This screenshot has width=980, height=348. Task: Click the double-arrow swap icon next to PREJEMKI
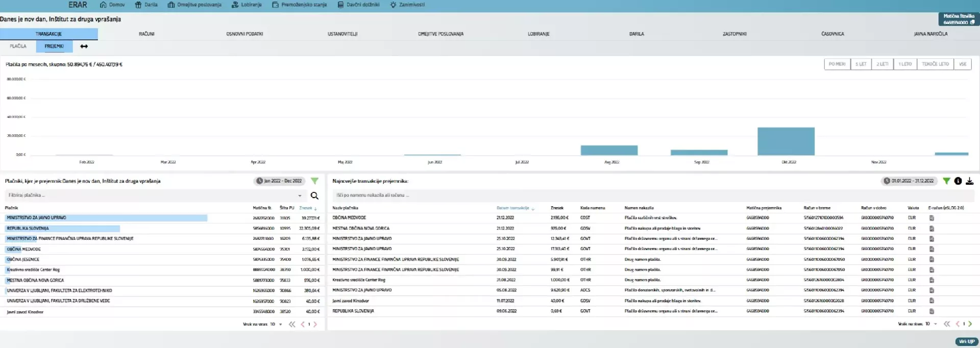click(84, 46)
